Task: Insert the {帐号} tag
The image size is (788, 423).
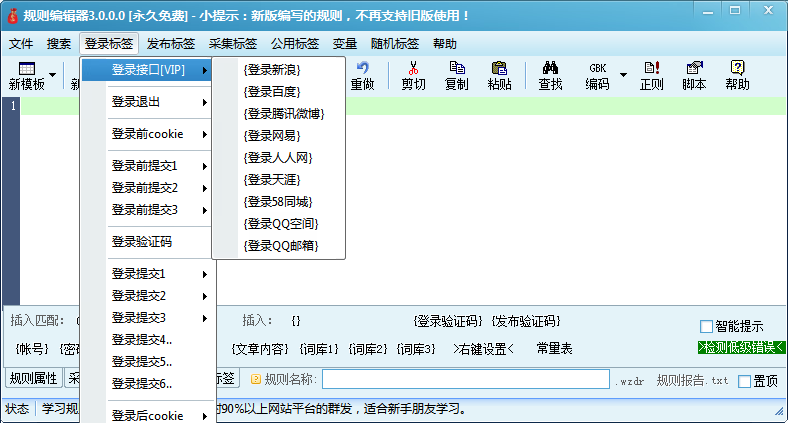Action: pos(32,349)
